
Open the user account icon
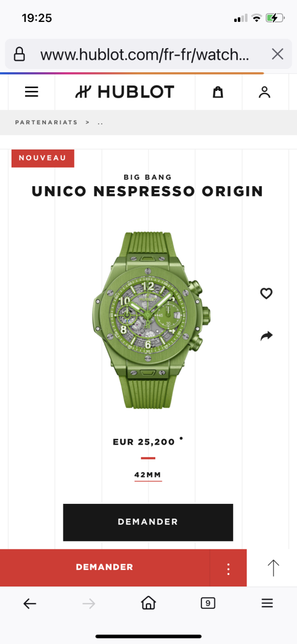265,92
